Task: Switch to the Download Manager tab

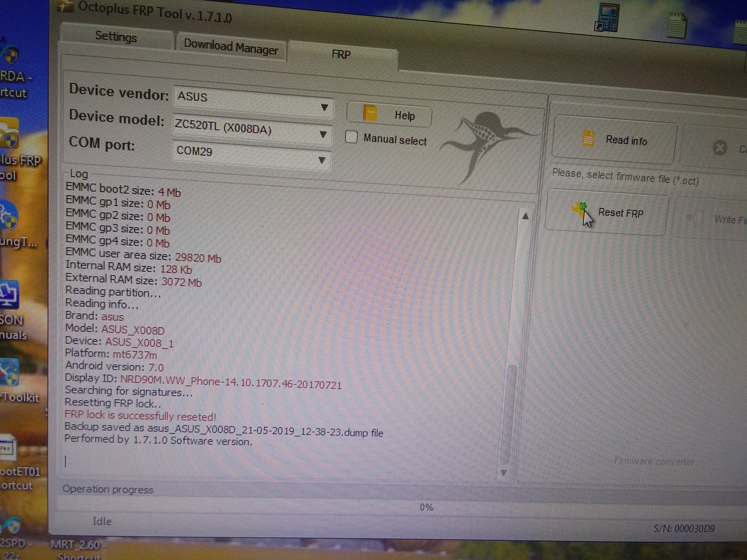Action: [x=231, y=47]
